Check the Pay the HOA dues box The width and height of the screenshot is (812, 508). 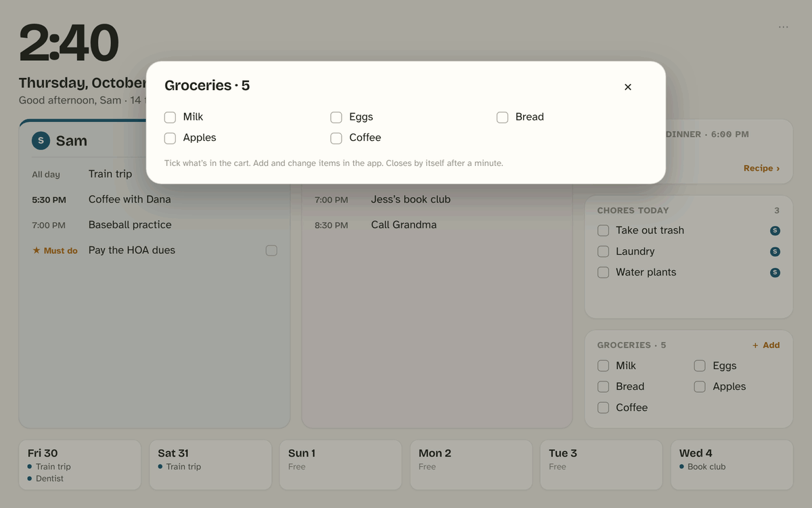click(x=271, y=251)
